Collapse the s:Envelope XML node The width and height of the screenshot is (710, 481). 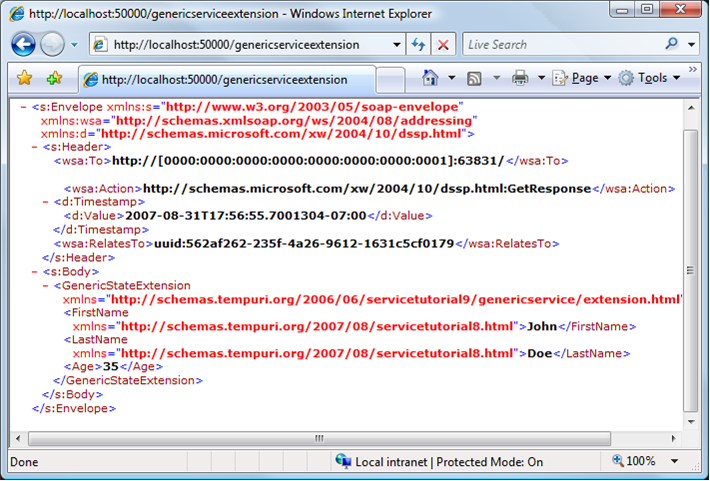(x=23, y=107)
